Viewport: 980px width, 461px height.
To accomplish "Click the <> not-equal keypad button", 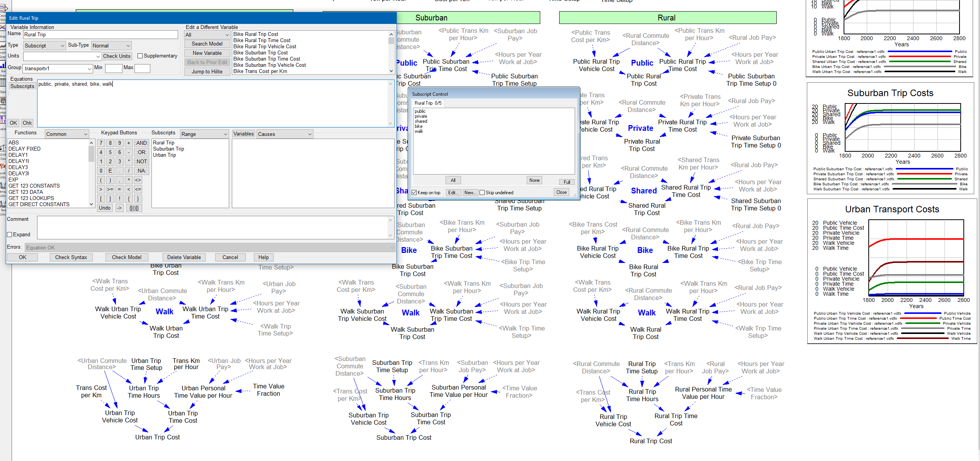I will coord(138,180).
